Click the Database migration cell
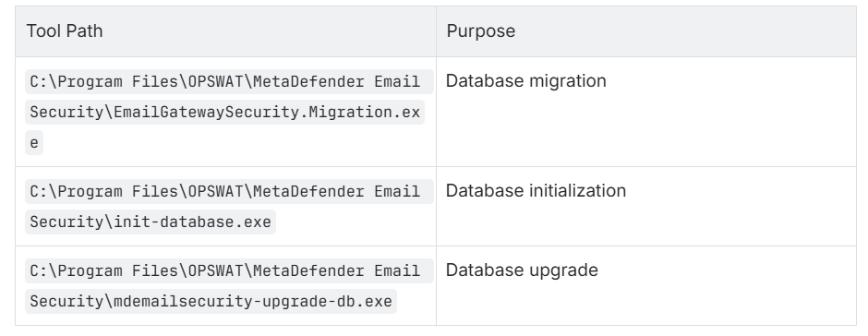Viewport: 868px width, 336px height. point(646,112)
